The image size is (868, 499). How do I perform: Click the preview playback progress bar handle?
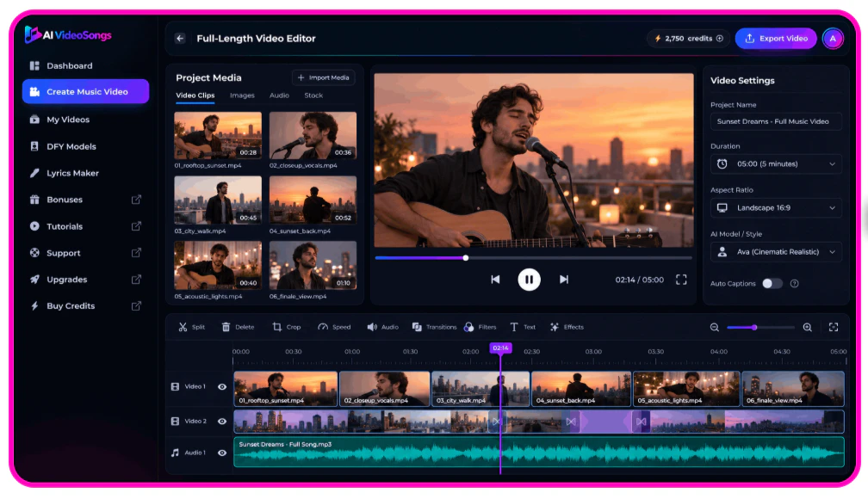point(466,258)
